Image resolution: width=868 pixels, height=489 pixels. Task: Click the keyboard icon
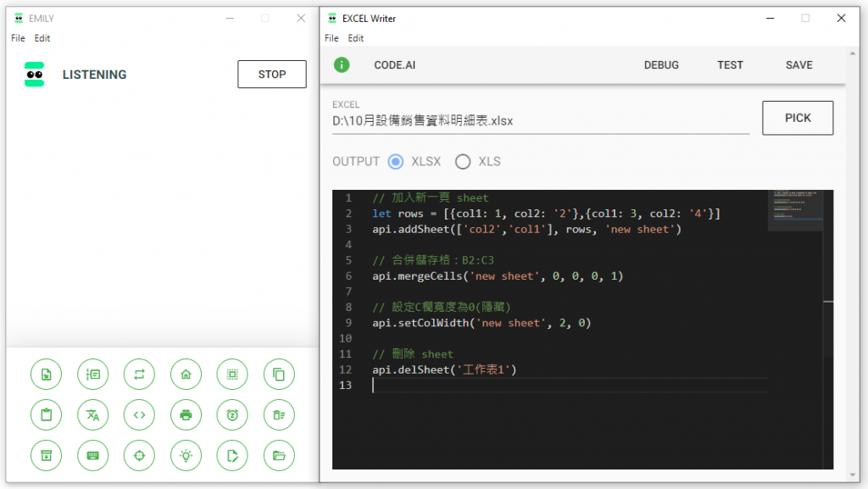pyautogui.click(x=93, y=455)
